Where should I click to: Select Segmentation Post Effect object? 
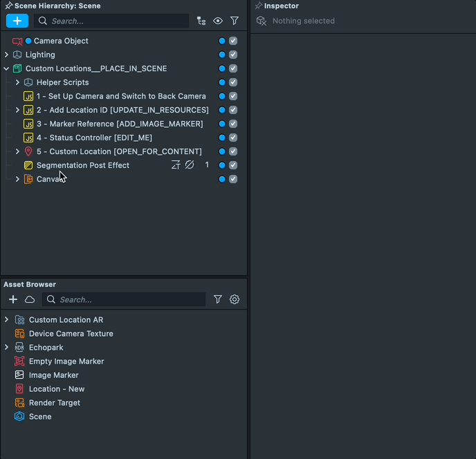[83, 165]
